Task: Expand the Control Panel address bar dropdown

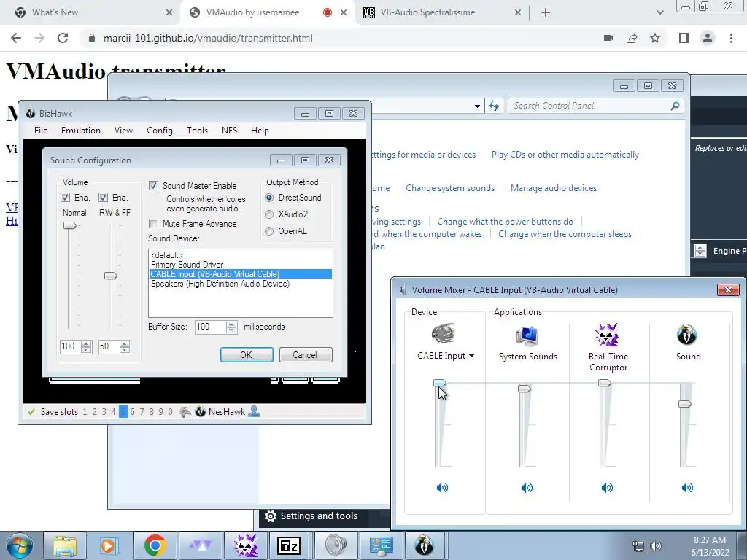Action: [x=477, y=106]
